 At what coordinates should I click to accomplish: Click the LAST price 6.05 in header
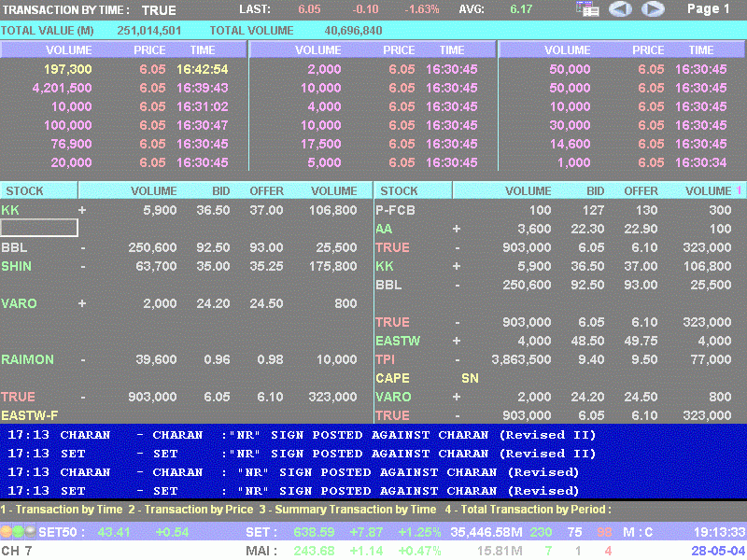click(x=309, y=9)
